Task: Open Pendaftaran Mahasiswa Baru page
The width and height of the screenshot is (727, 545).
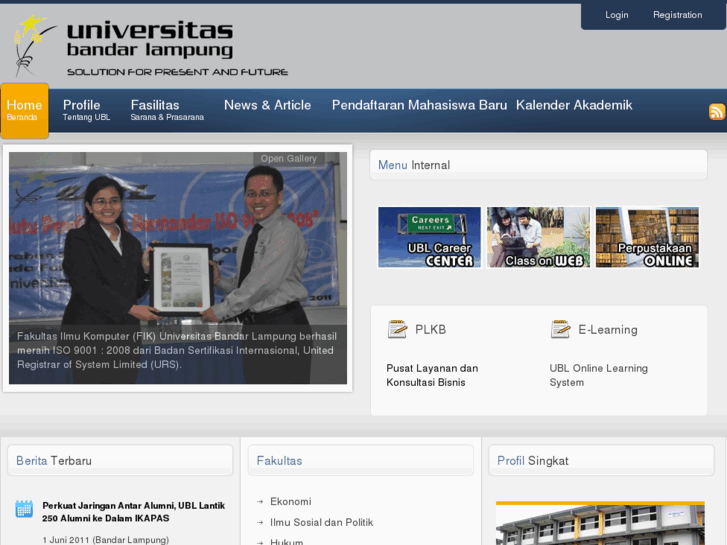Action: (x=419, y=105)
